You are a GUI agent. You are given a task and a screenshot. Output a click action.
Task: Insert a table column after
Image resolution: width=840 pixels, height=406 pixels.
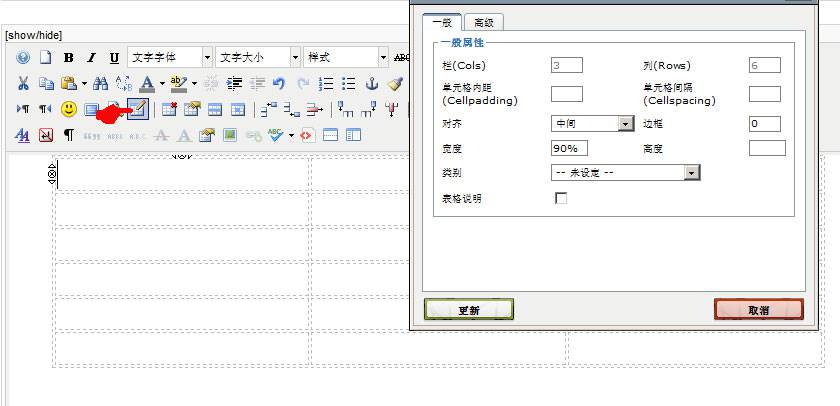click(369, 109)
